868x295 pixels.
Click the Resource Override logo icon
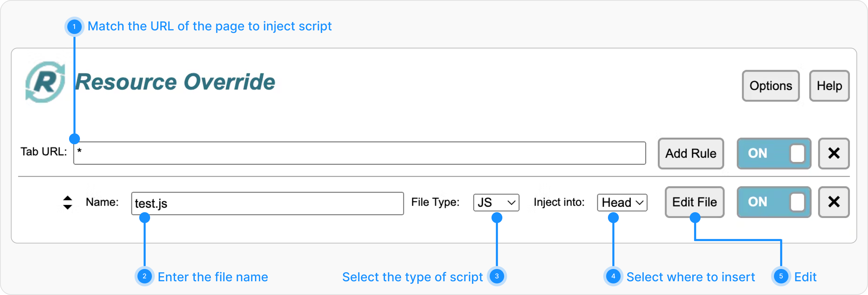[45, 82]
